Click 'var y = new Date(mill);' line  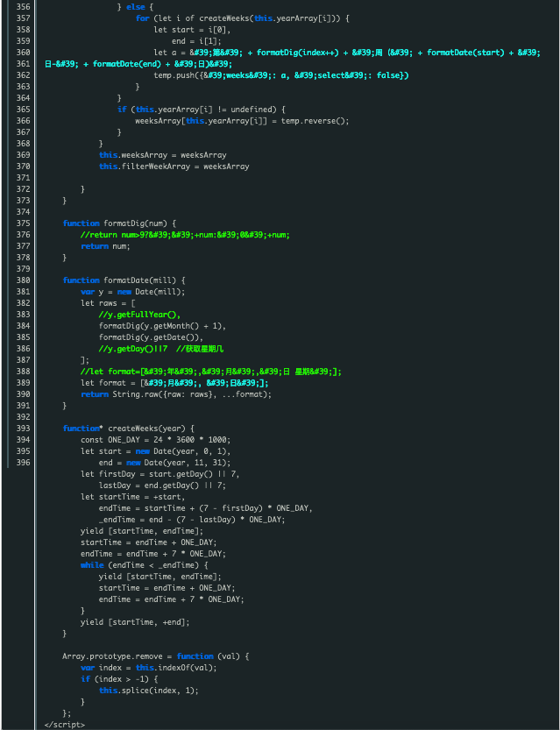(x=133, y=292)
